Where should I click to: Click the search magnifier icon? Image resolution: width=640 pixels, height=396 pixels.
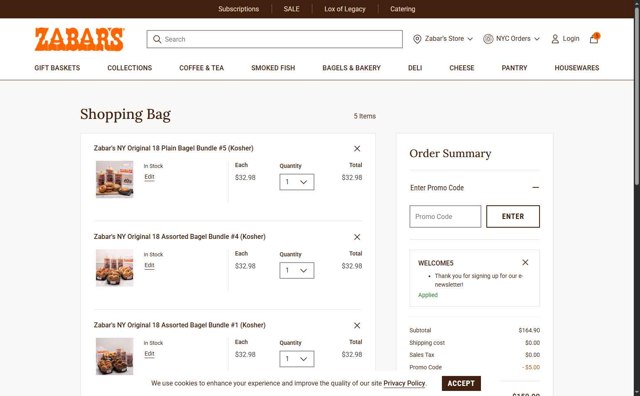(x=157, y=39)
